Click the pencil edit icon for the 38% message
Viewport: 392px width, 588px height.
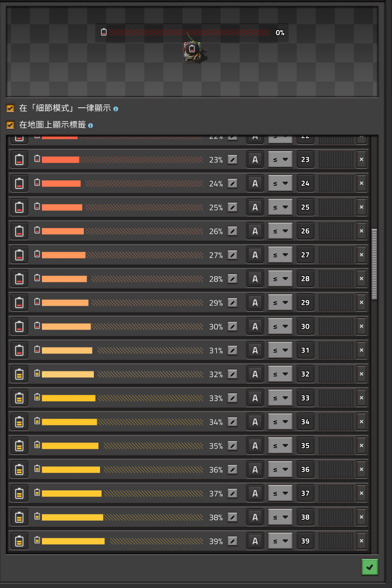tap(232, 517)
